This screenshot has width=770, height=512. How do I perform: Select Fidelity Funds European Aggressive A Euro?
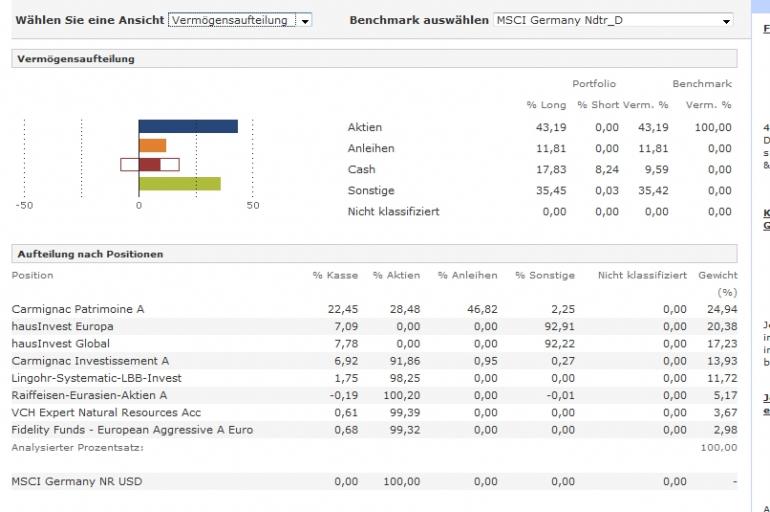132,430
